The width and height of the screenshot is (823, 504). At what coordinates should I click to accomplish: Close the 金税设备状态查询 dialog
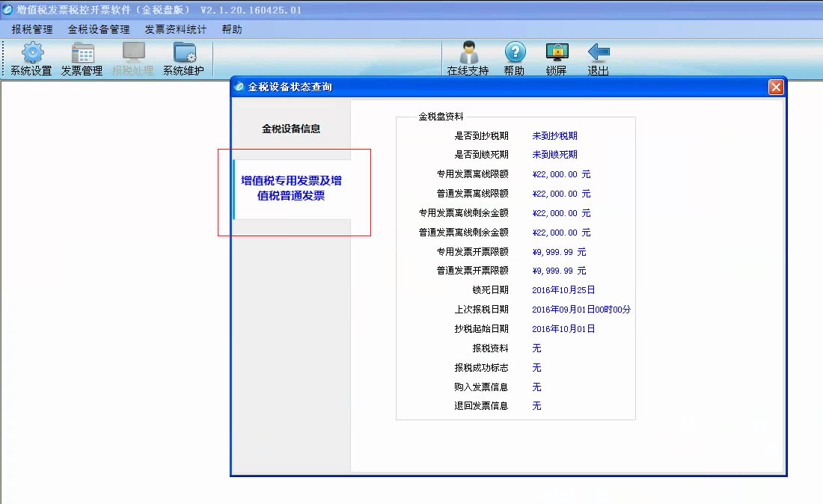click(x=776, y=87)
